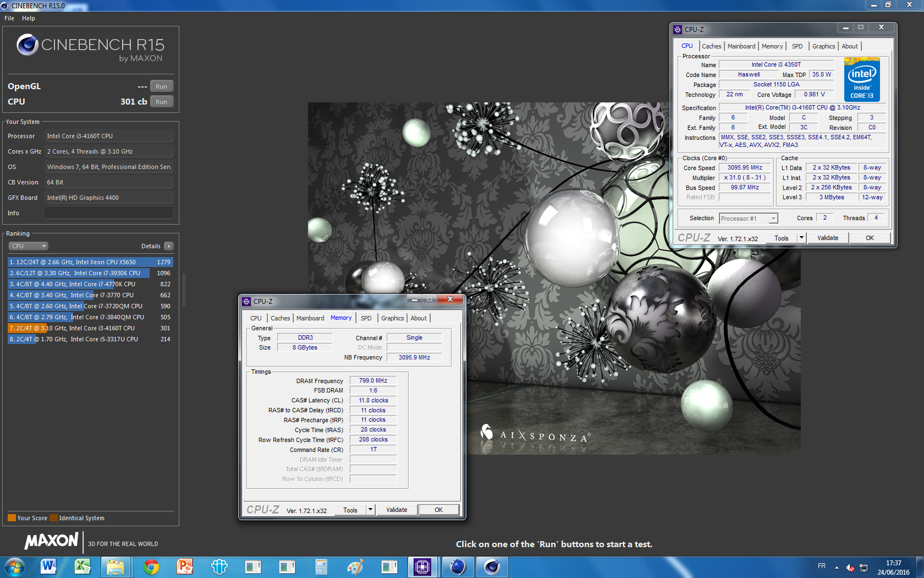The height and width of the screenshot is (578, 924).
Task: Click the Cinebench R15 logo
Action: point(90,48)
